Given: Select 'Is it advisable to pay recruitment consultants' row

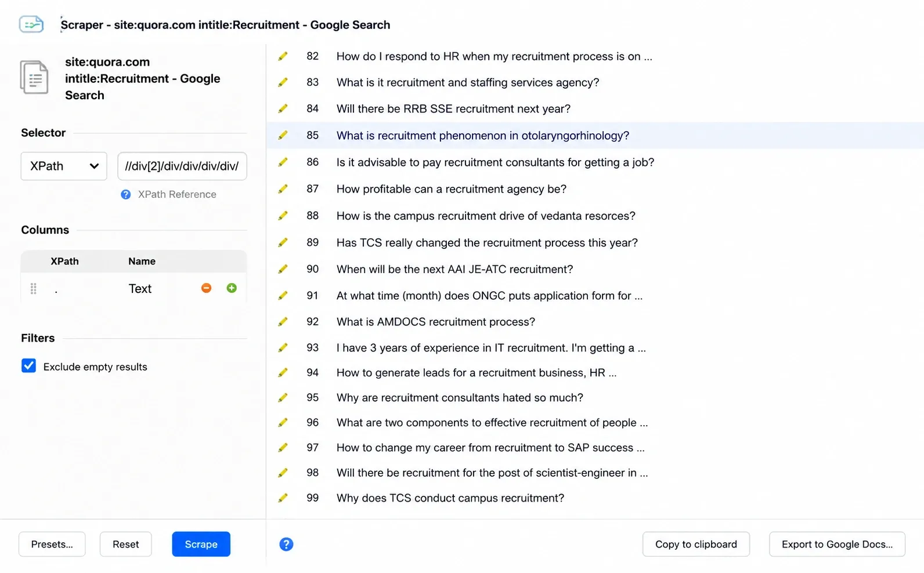Looking at the screenshot, I should (x=595, y=162).
